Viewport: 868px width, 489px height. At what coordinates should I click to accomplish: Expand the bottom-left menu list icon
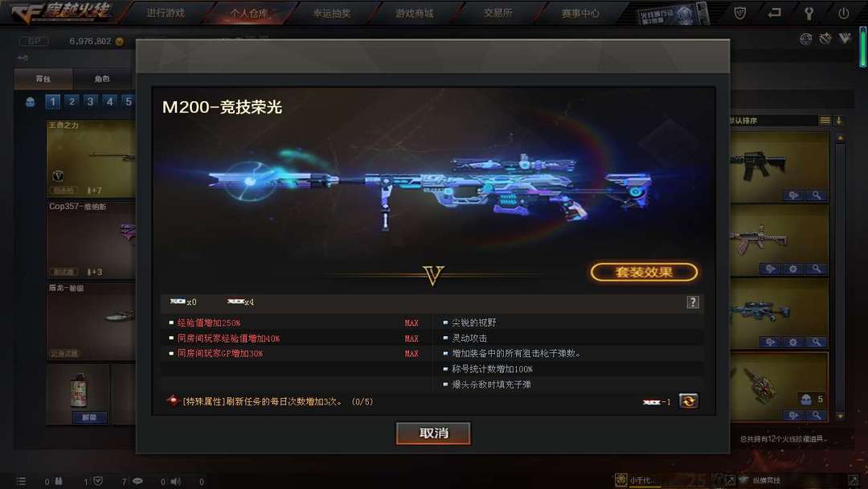pos(21,481)
